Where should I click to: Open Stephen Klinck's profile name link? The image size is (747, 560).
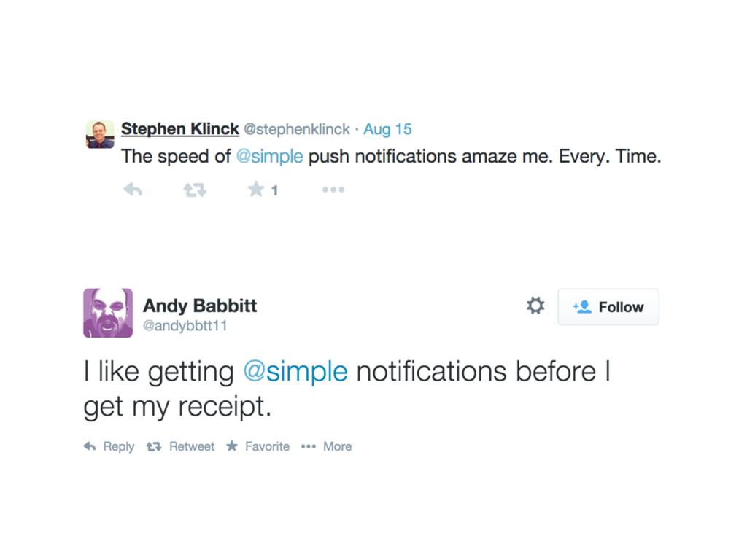[x=179, y=128]
